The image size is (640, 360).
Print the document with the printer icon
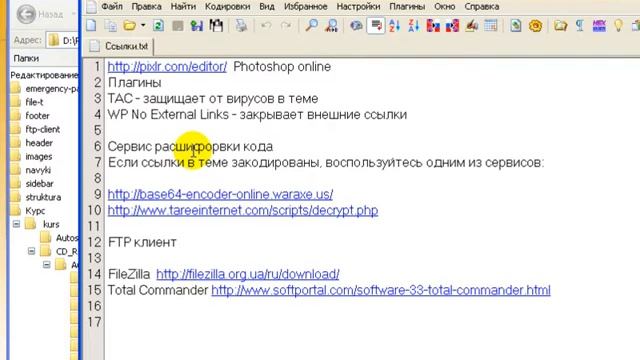[x=241, y=26]
